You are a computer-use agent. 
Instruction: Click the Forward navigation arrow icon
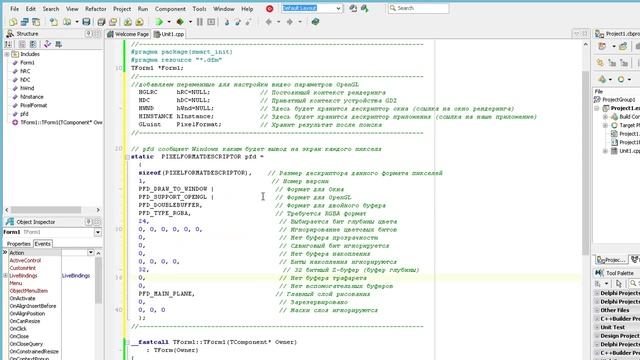point(290,22)
